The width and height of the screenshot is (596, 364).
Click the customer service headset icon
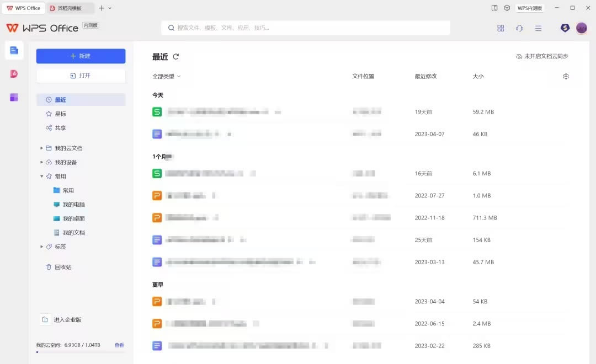(x=519, y=28)
